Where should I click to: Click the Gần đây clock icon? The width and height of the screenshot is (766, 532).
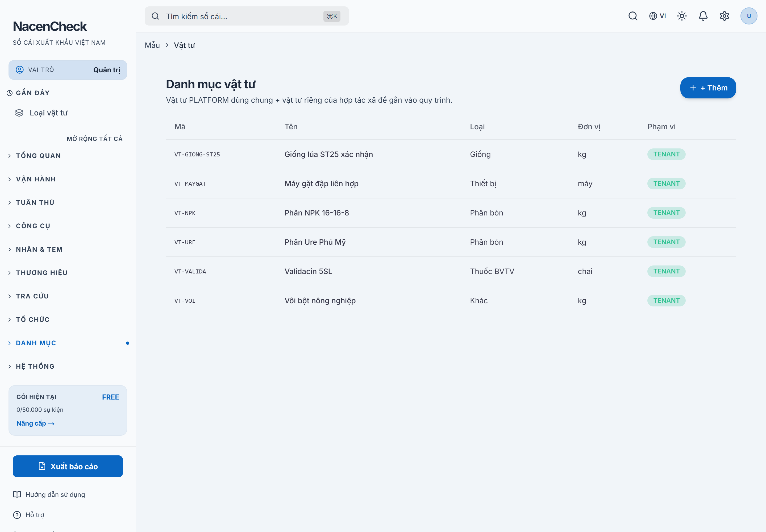click(x=10, y=93)
